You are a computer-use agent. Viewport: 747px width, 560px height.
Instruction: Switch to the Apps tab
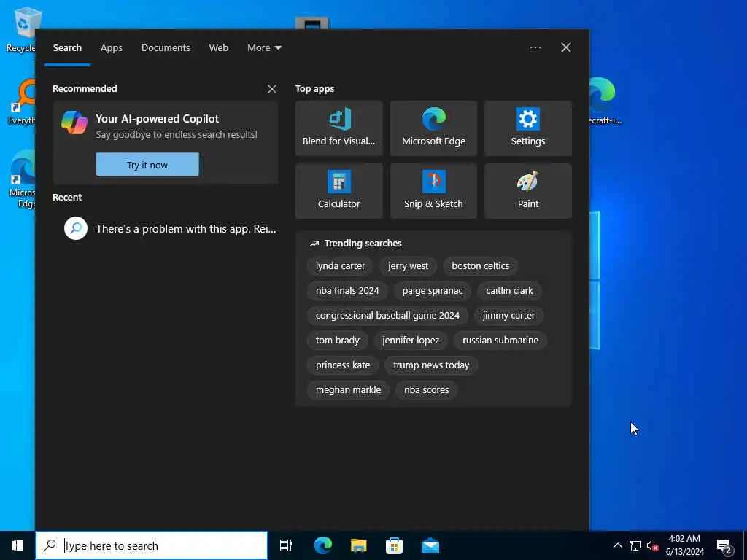(112, 47)
